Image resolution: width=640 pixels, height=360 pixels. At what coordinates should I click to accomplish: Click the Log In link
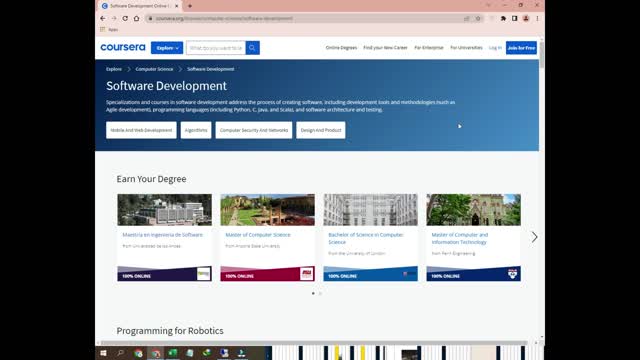[x=495, y=48]
